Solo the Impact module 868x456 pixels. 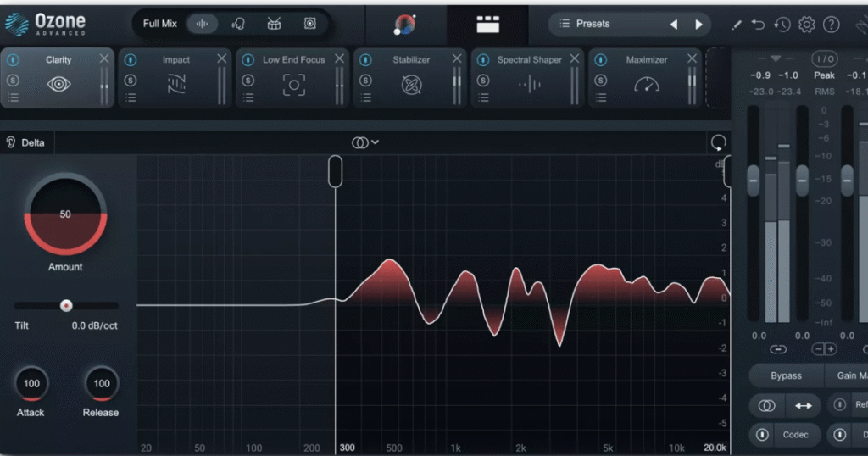pos(130,81)
